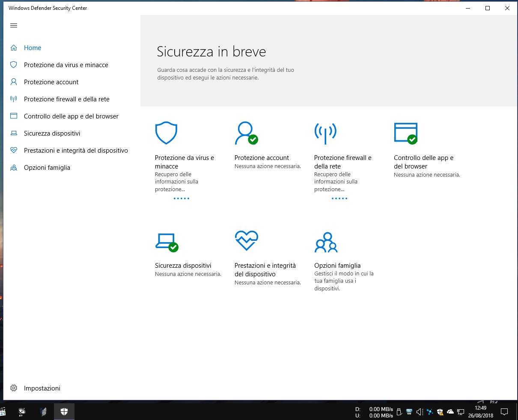The height and width of the screenshot is (420, 518).
Task: Click the Windows Defender shield taskbar button
Action: (x=64, y=411)
